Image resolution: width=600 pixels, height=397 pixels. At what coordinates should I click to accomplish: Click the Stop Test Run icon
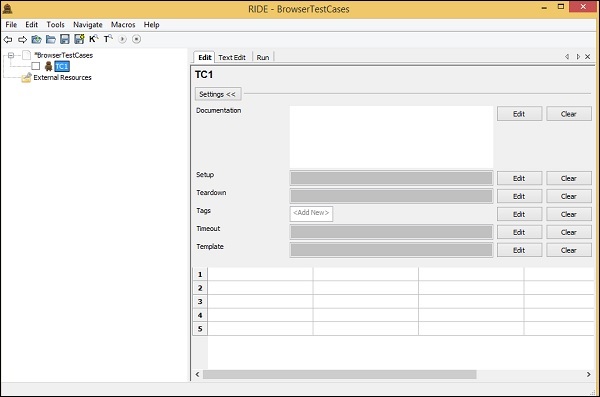137,39
